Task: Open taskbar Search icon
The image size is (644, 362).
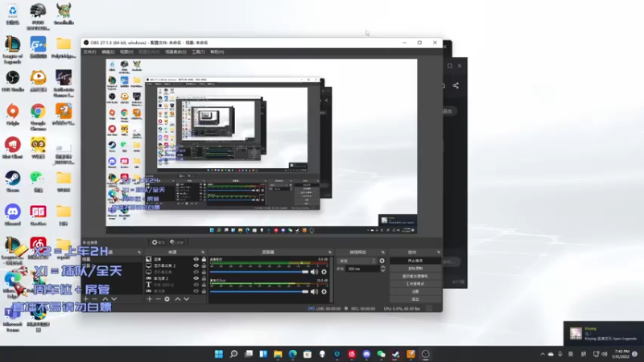Action: [233, 354]
